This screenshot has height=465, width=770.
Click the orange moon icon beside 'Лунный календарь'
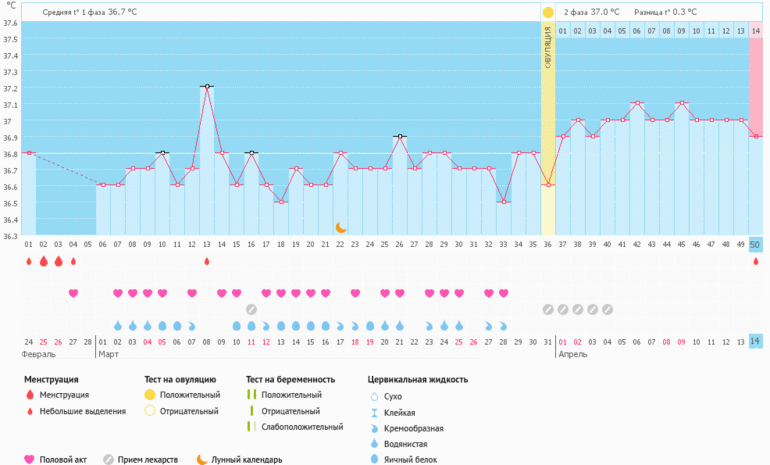(201, 459)
